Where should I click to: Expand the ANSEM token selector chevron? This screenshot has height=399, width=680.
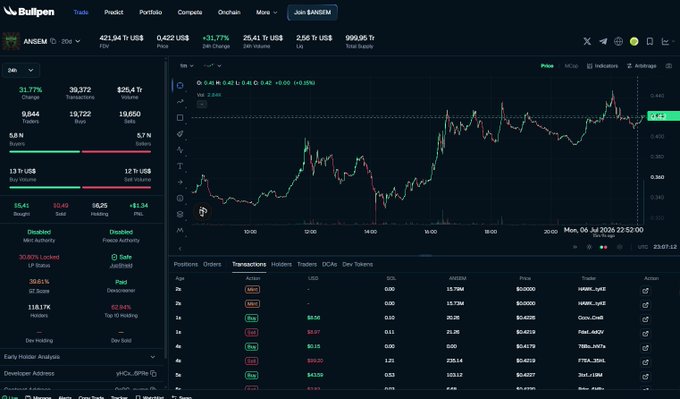78,41
